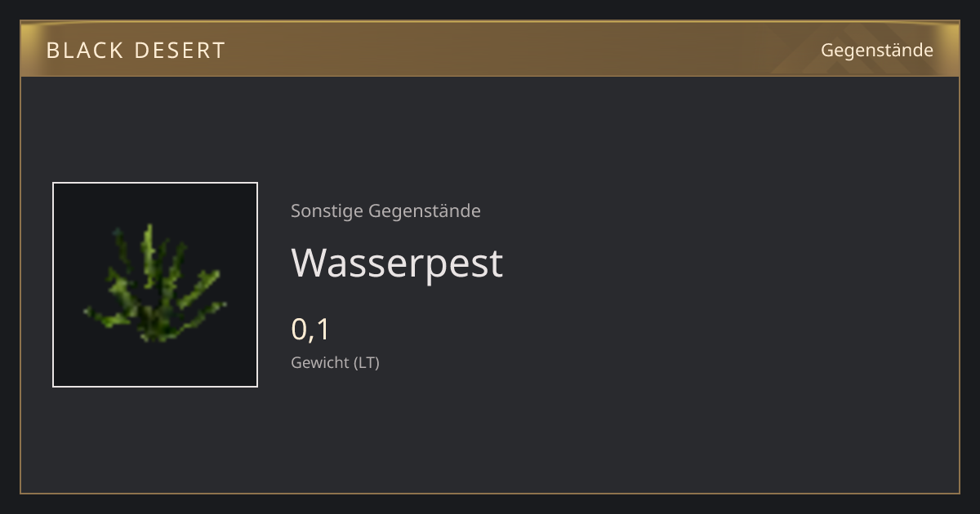The image size is (980, 514).
Task: Click dark empty area right of Wasserpest
Action: [719, 263]
